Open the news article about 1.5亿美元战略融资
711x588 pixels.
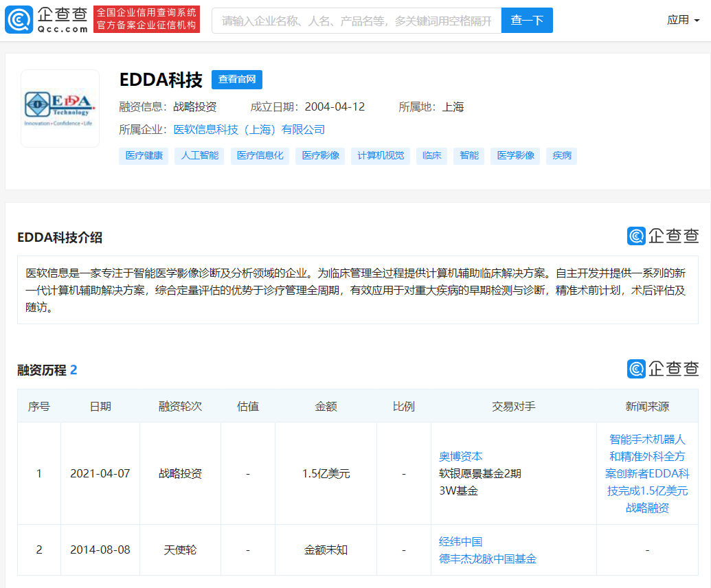pyautogui.click(x=646, y=473)
